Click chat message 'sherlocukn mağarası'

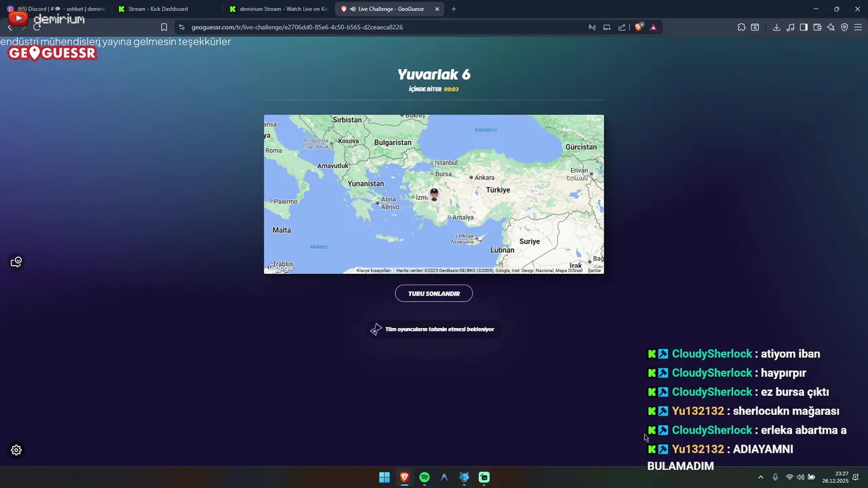(786, 411)
